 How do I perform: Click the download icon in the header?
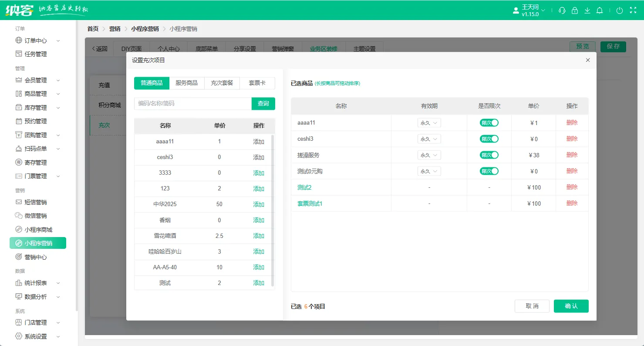pyautogui.click(x=587, y=10)
